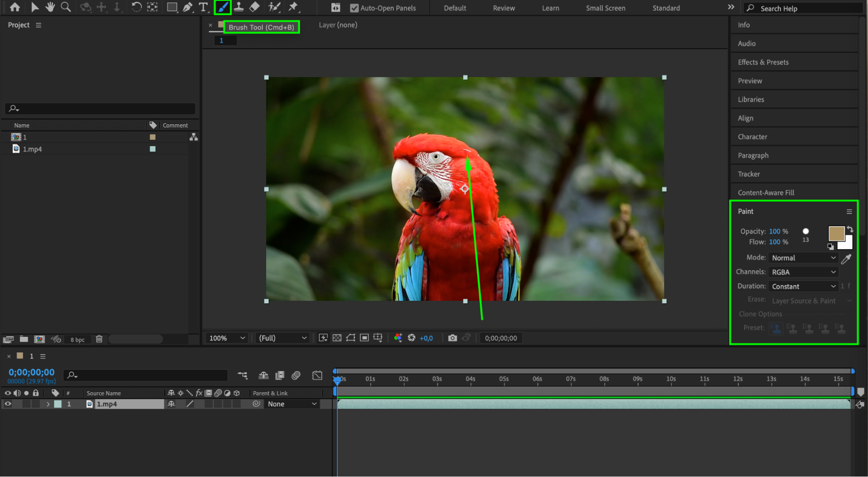Screen dimensions: 868x477
Task: Select the Eraser tool
Action: point(254,7)
